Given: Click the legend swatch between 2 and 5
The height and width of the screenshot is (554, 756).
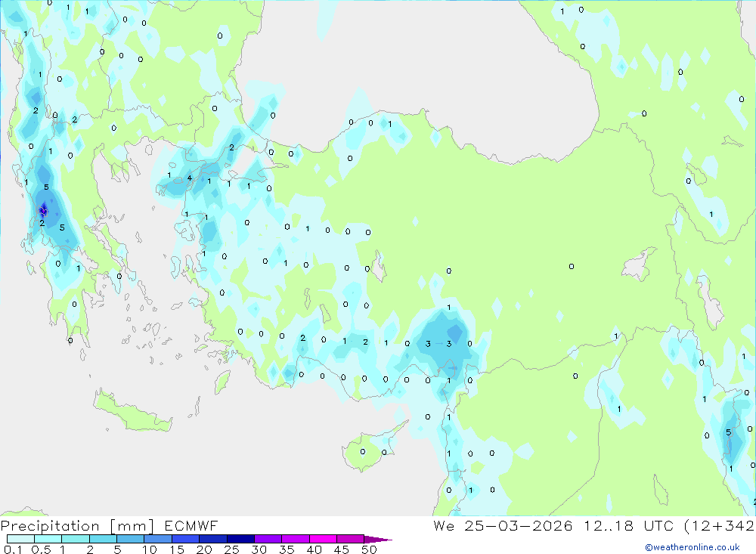Looking at the screenshot, I should click(x=103, y=539).
